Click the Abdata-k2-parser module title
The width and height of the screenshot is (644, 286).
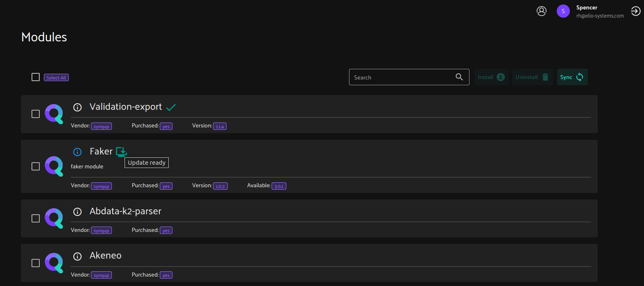[125, 211]
